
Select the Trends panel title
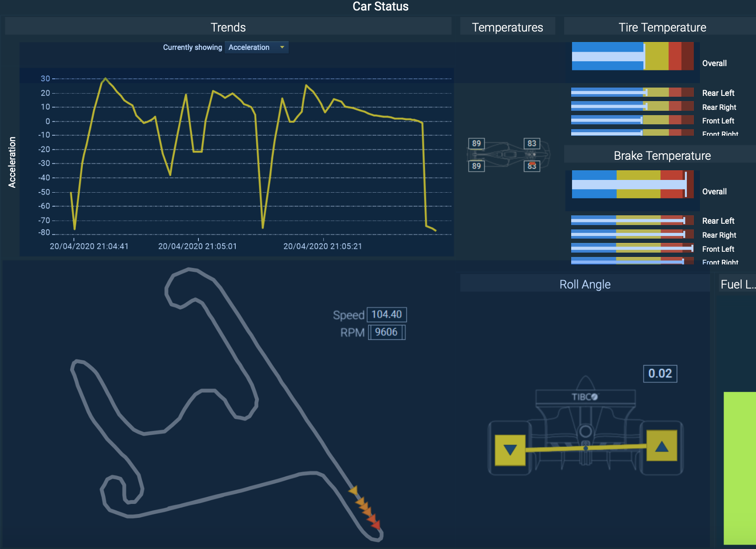pos(228,27)
